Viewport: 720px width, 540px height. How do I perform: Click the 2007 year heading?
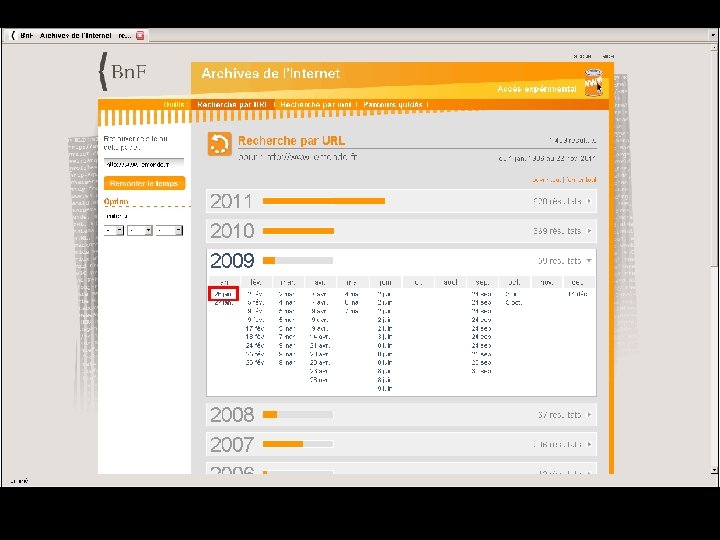point(232,444)
